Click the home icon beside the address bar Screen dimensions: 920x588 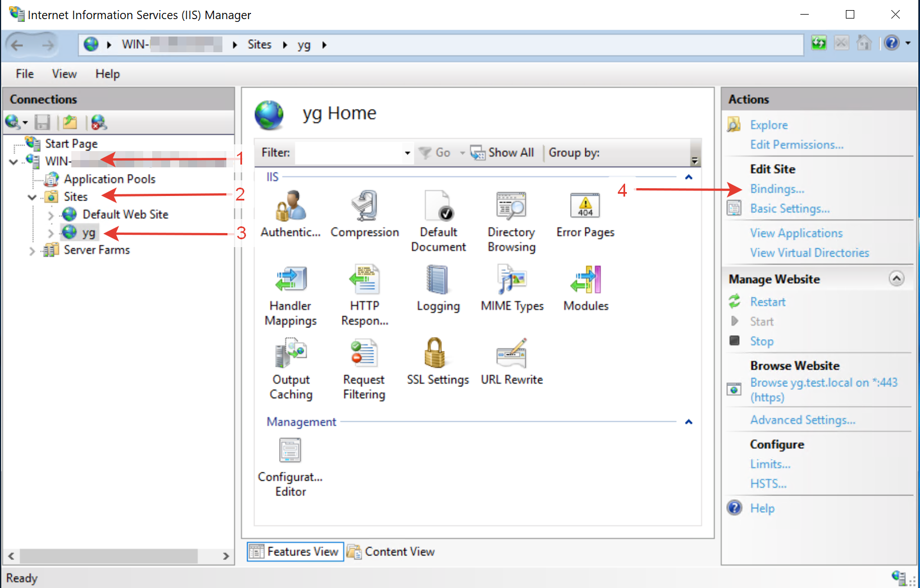pyautogui.click(x=864, y=43)
